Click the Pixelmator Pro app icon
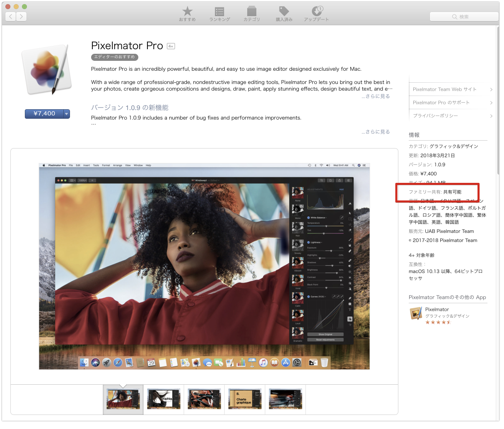 tap(46, 69)
